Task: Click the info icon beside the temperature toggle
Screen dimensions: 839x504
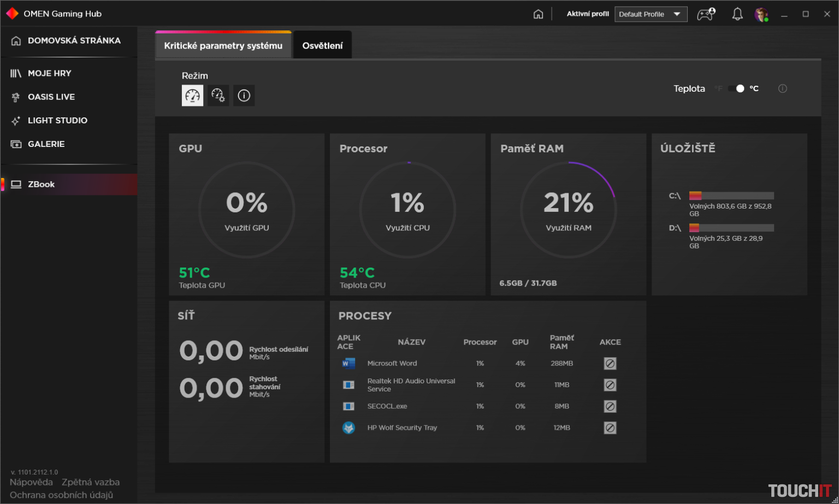Action: click(782, 88)
